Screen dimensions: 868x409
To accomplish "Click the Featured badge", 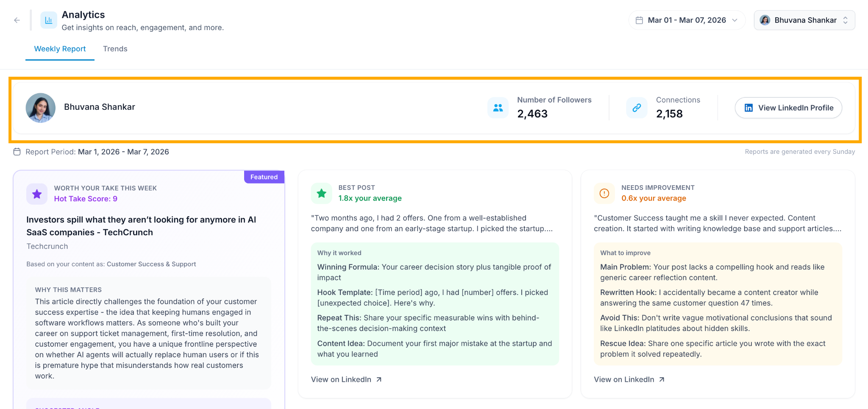I will [264, 177].
